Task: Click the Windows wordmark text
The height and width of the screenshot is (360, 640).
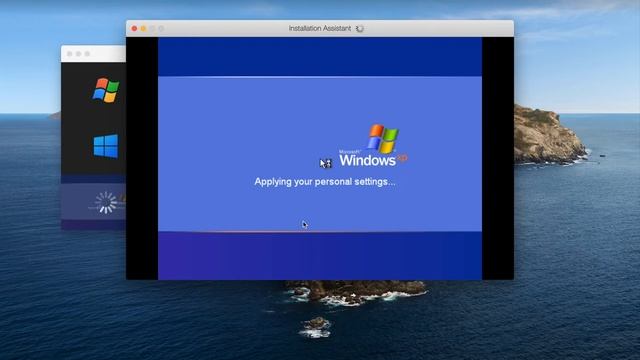Action: pos(367,160)
